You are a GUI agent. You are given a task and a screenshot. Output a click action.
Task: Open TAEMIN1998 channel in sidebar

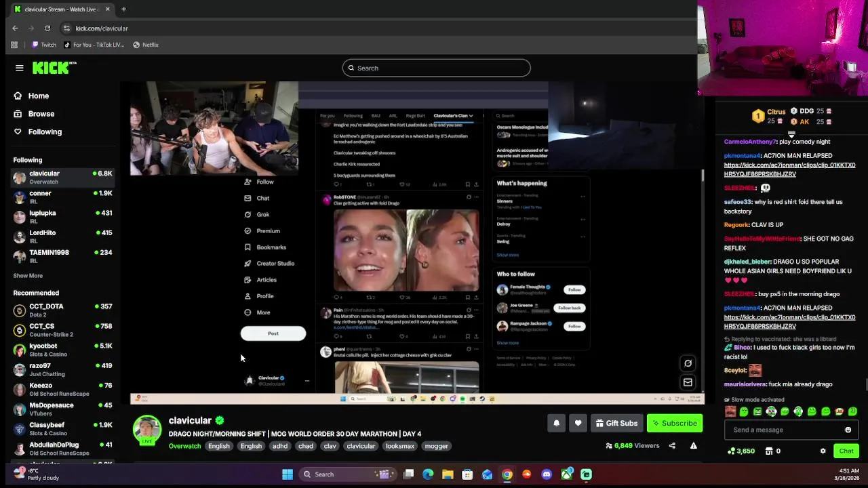coord(62,256)
